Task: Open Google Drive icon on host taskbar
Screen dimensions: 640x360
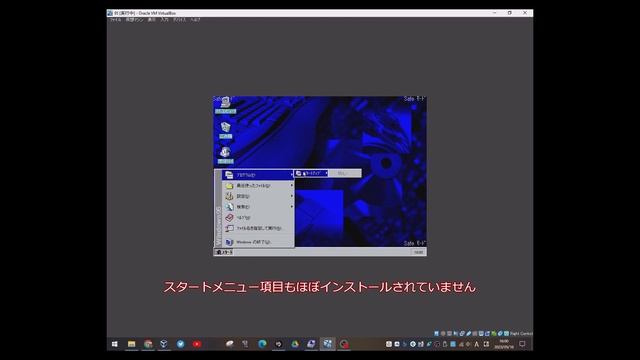Action: [x=295, y=344]
